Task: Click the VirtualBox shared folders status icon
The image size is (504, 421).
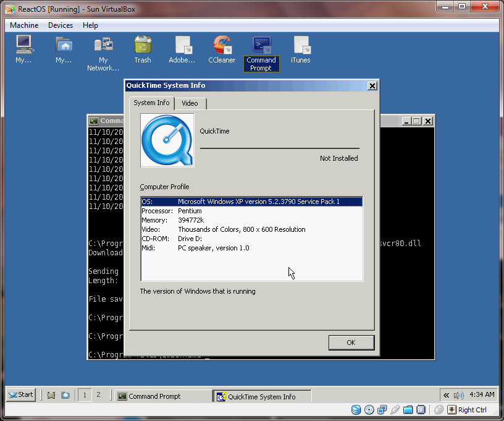Action: [408, 410]
